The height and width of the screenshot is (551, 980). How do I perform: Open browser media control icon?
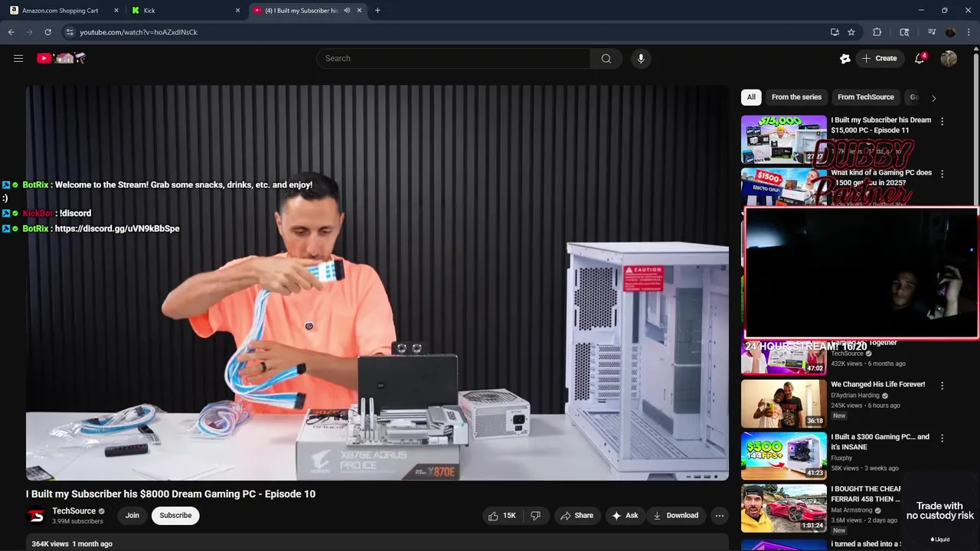pos(932,32)
